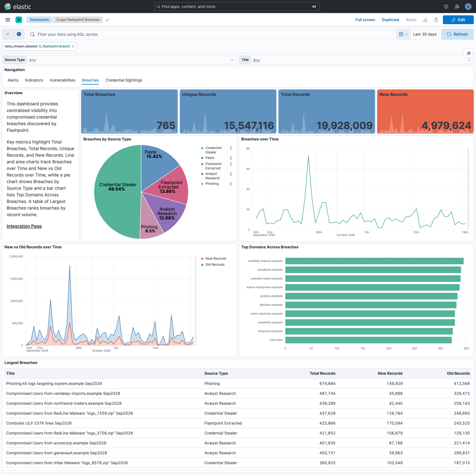The width and height of the screenshot is (476, 475).
Task: Click the New Records metric panel
Action: coord(425,112)
